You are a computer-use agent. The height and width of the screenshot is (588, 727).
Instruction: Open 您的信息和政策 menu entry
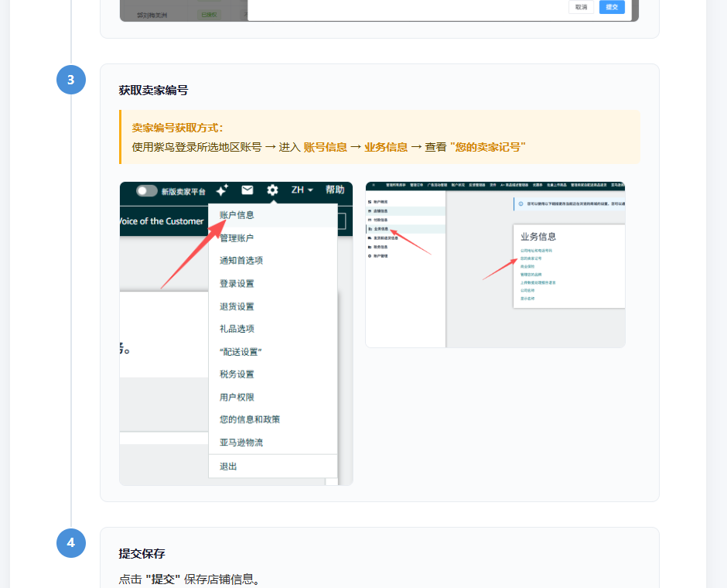tap(250, 419)
